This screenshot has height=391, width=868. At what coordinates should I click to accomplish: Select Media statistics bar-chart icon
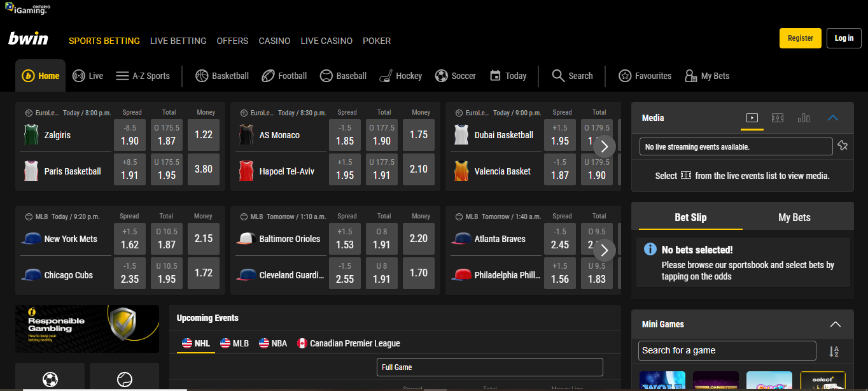coord(804,118)
